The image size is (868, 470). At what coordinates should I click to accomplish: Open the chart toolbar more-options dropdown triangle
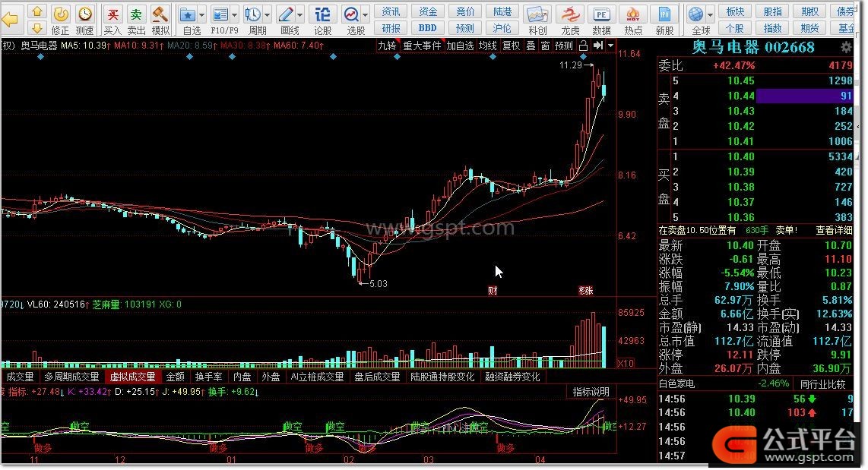tap(610, 46)
